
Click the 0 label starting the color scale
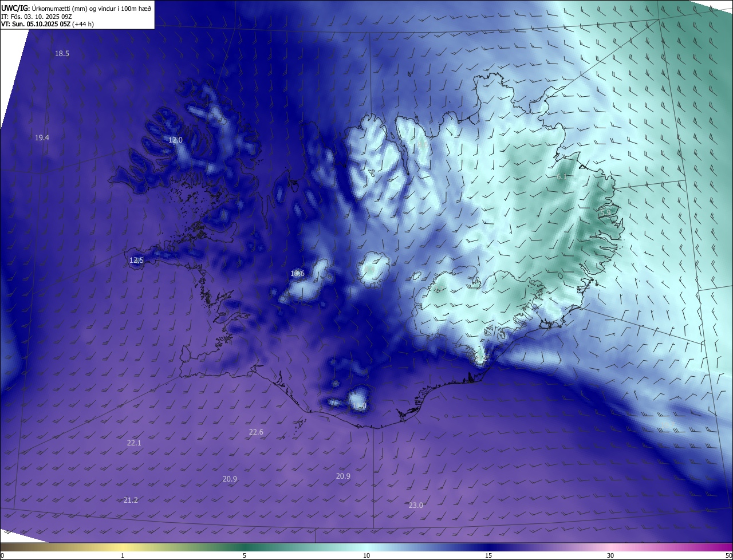tap(2, 555)
